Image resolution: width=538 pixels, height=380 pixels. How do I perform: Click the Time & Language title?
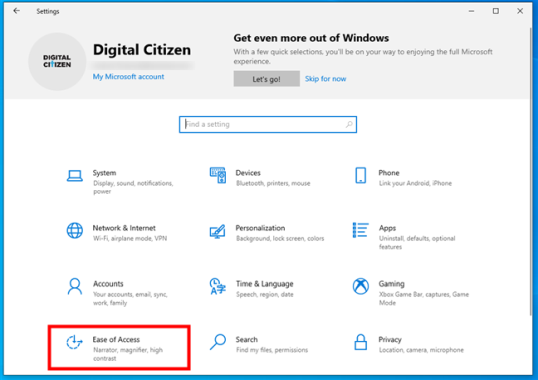point(264,284)
